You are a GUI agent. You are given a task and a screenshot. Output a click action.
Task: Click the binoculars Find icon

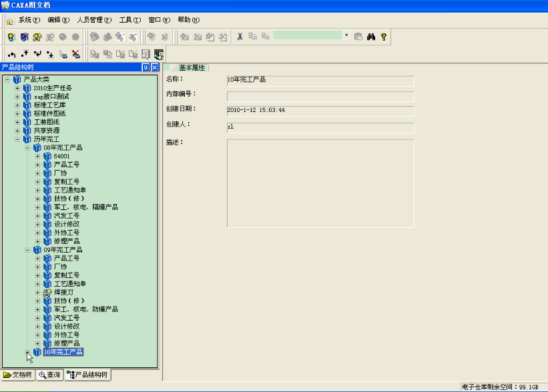(x=371, y=36)
